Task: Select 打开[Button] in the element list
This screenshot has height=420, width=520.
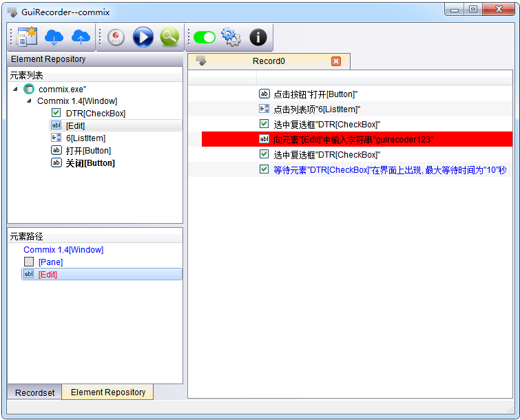Action: pos(88,151)
